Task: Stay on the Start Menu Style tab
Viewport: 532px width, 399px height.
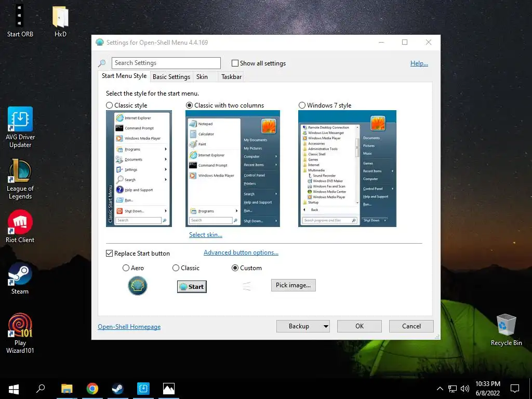Action: click(x=124, y=76)
